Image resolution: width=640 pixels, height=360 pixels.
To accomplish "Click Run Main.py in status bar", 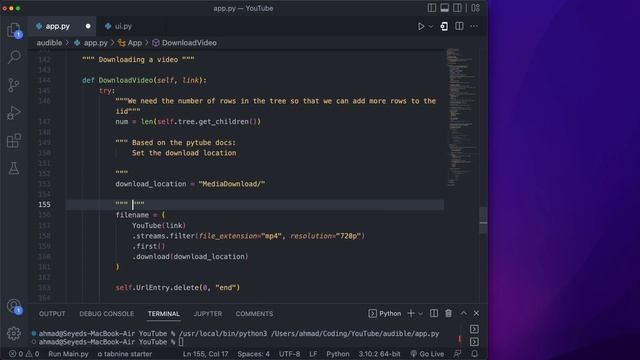I will (x=68, y=354).
